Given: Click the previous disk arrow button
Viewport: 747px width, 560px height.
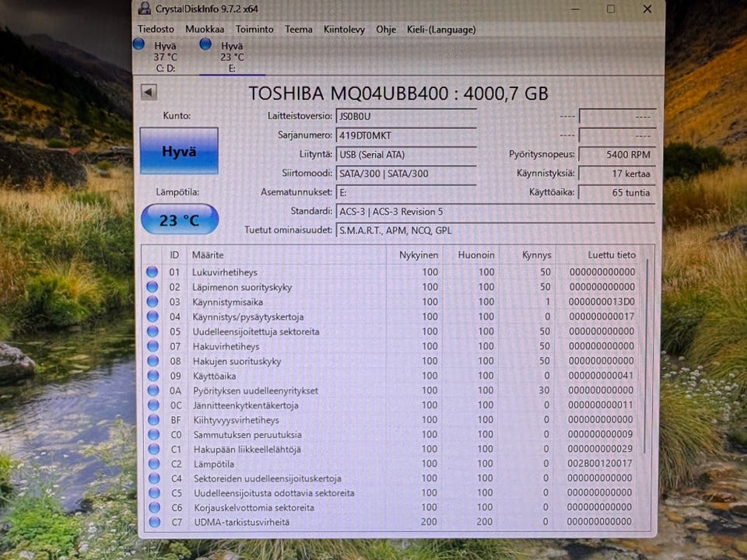Looking at the screenshot, I should pyautogui.click(x=149, y=92).
